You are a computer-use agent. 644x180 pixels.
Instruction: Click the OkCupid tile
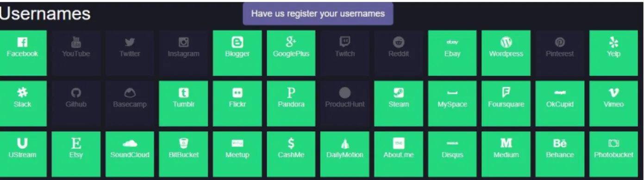point(560,103)
